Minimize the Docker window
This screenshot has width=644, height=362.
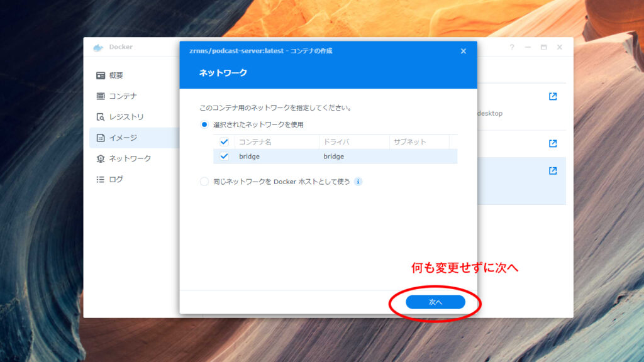pos(528,47)
